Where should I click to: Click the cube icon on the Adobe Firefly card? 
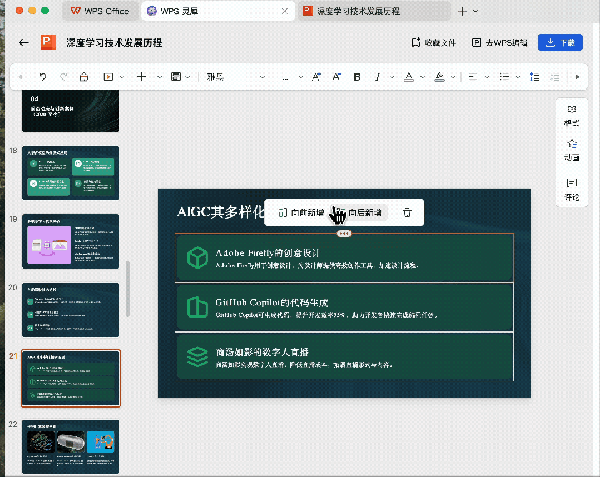[x=197, y=257]
